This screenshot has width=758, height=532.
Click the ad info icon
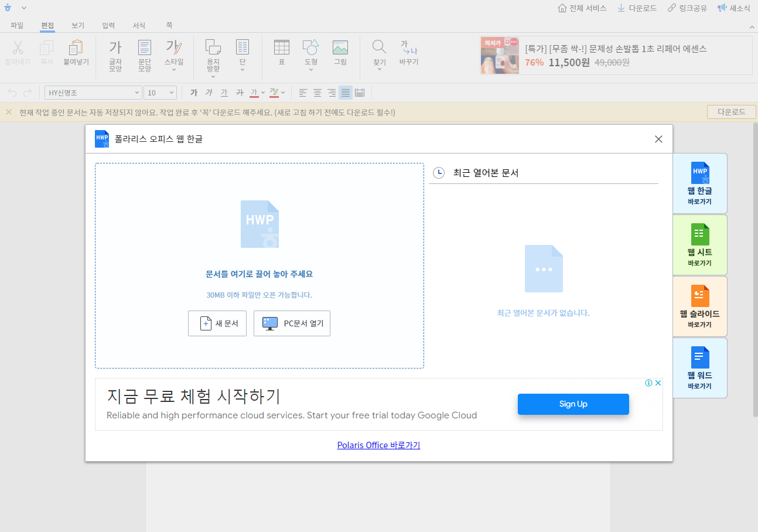click(x=649, y=383)
